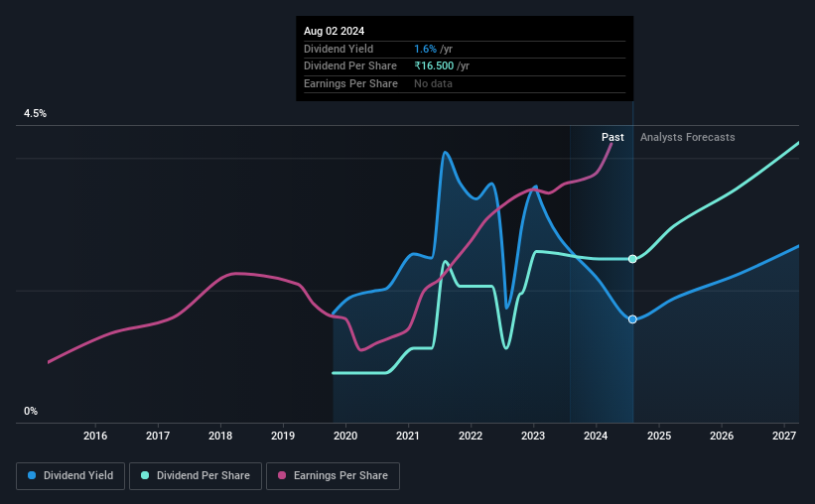This screenshot has width=815, height=504.
Task: Toggle the Dividend Yield legend button
Action: pyautogui.click(x=70, y=475)
